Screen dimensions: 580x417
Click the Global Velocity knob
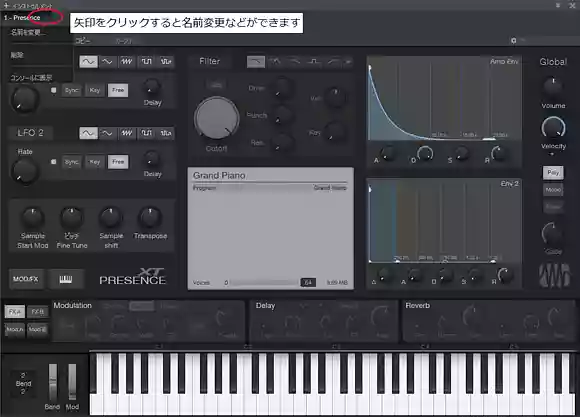(x=553, y=127)
